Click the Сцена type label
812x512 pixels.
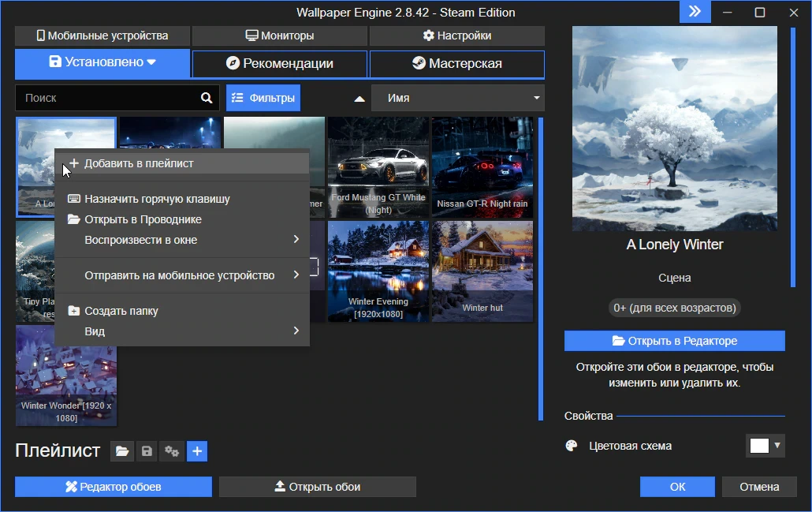pyautogui.click(x=674, y=278)
